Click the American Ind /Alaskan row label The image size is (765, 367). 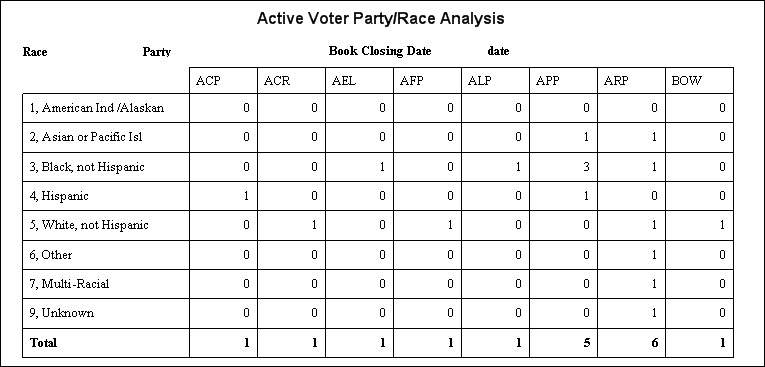[x=97, y=108]
